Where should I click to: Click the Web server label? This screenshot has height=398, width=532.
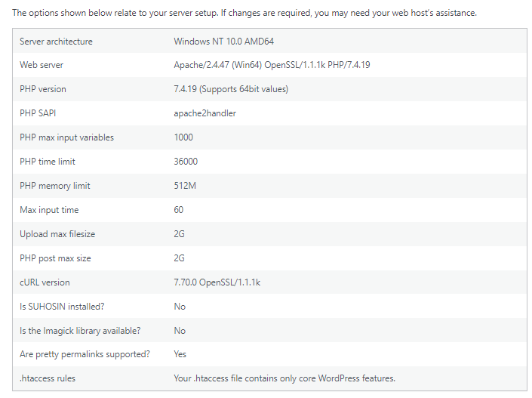[x=42, y=65]
